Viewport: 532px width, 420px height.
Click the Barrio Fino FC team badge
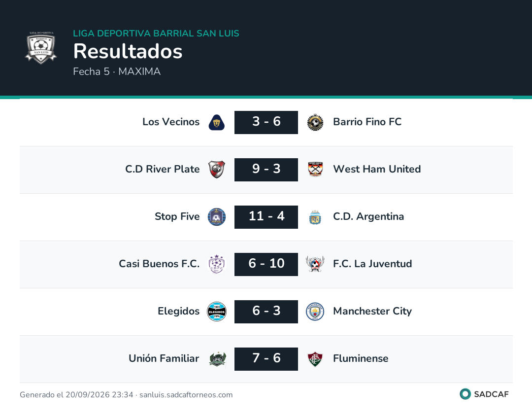click(x=315, y=123)
